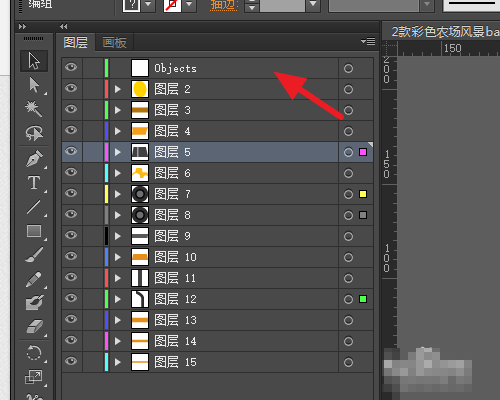Pick the Lasso tool
Screen dimensions: 500x400
(x=34, y=133)
